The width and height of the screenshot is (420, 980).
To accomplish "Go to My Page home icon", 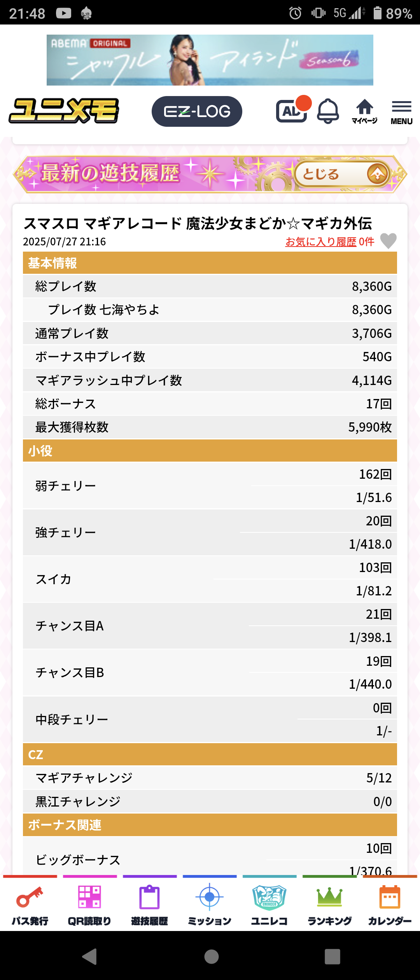I will coord(364,111).
